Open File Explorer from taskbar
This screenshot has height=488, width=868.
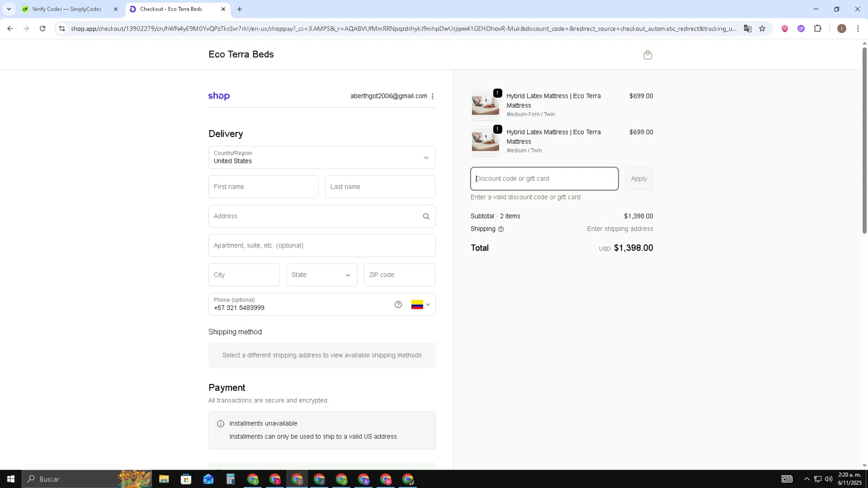164,479
